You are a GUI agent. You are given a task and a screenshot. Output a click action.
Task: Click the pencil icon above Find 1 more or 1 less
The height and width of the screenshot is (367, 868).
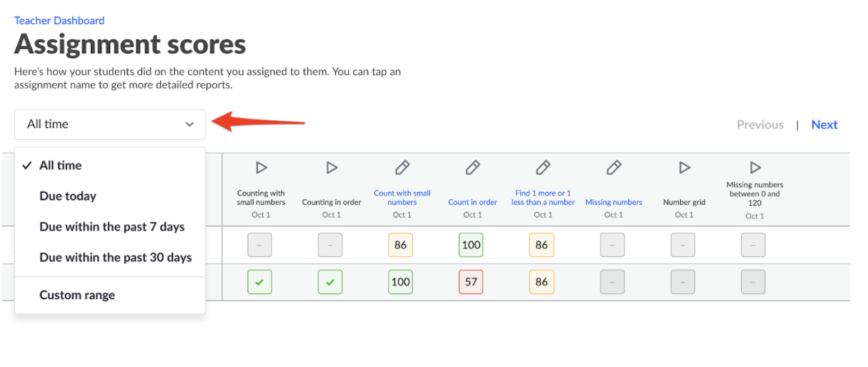click(544, 168)
